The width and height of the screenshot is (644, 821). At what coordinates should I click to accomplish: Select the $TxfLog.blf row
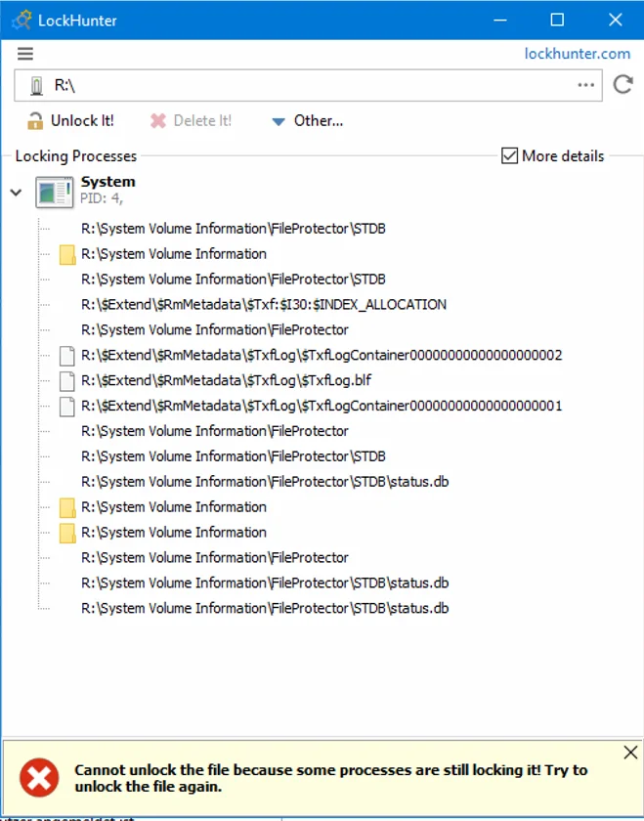point(226,380)
